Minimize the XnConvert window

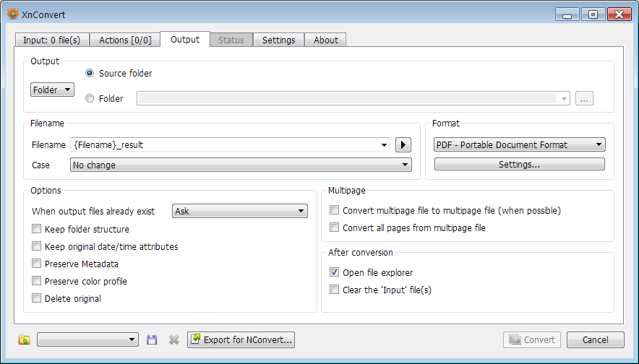click(x=567, y=14)
